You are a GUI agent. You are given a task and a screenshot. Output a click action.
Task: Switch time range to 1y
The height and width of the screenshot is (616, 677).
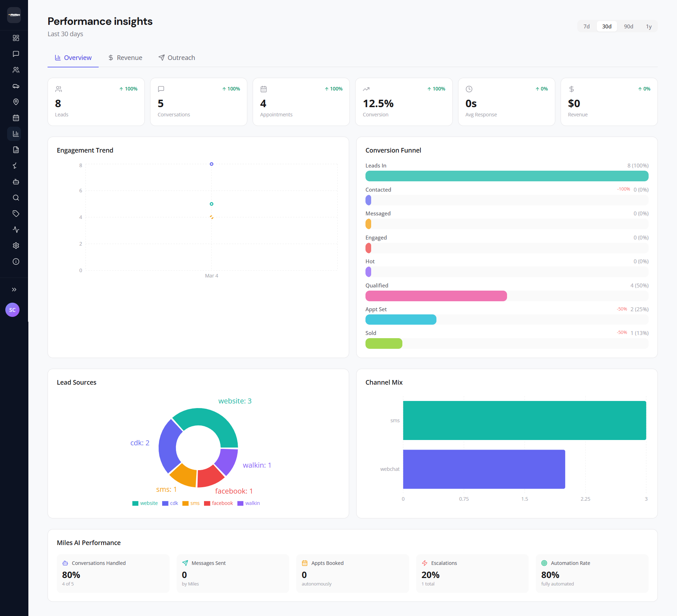[x=649, y=26]
